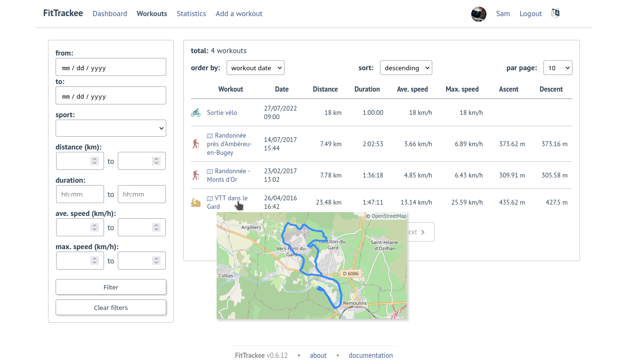Screen dimensions: 628x364
Task: Go to the Dashboard page
Action: pos(110,14)
